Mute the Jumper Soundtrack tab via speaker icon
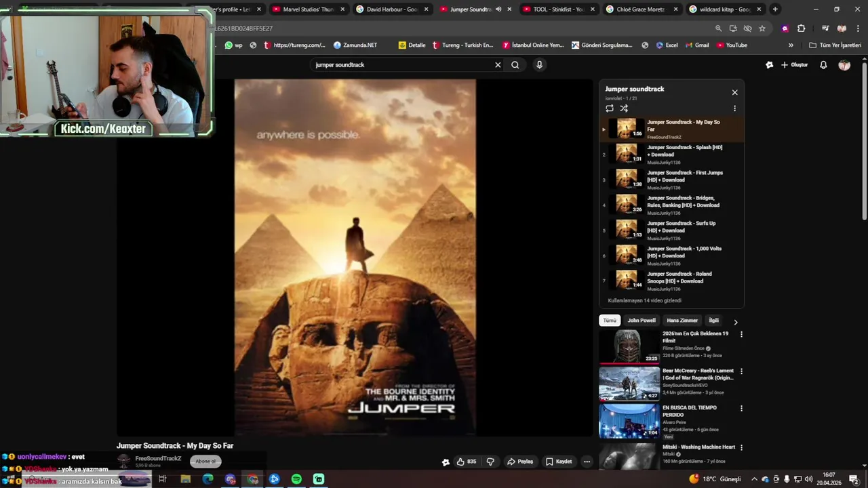 (498, 9)
